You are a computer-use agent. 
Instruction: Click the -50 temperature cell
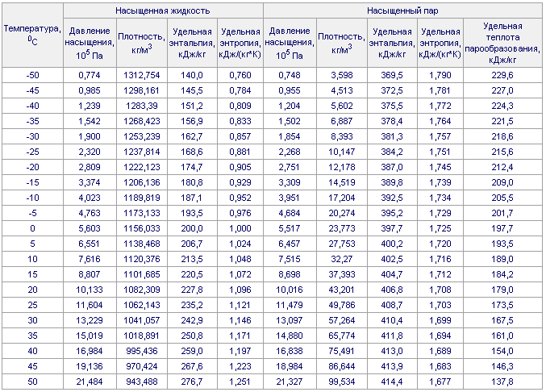pos(32,75)
